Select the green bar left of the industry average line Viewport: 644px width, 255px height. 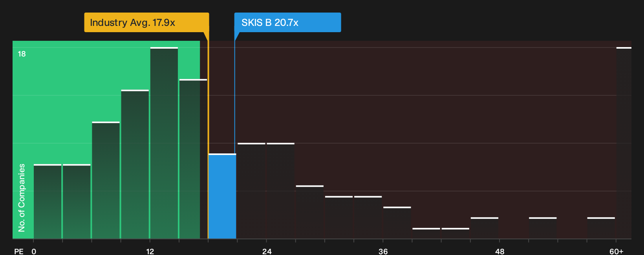[x=193, y=159]
